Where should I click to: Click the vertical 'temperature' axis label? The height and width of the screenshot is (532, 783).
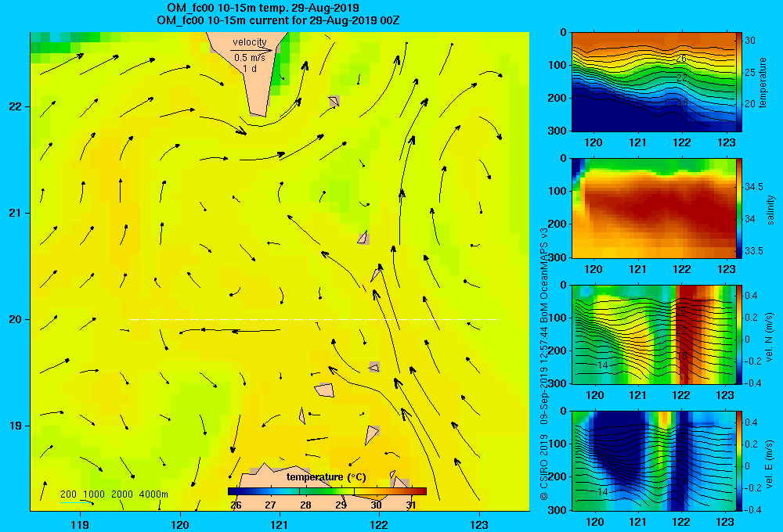(x=763, y=82)
